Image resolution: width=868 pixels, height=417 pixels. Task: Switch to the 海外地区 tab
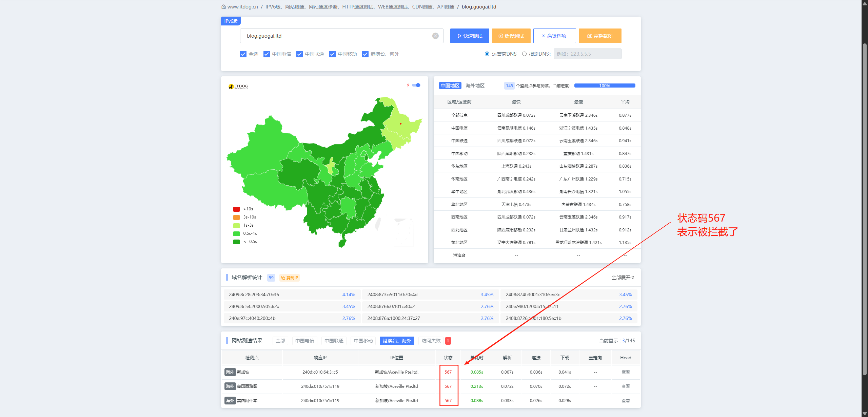(x=475, y=86)
